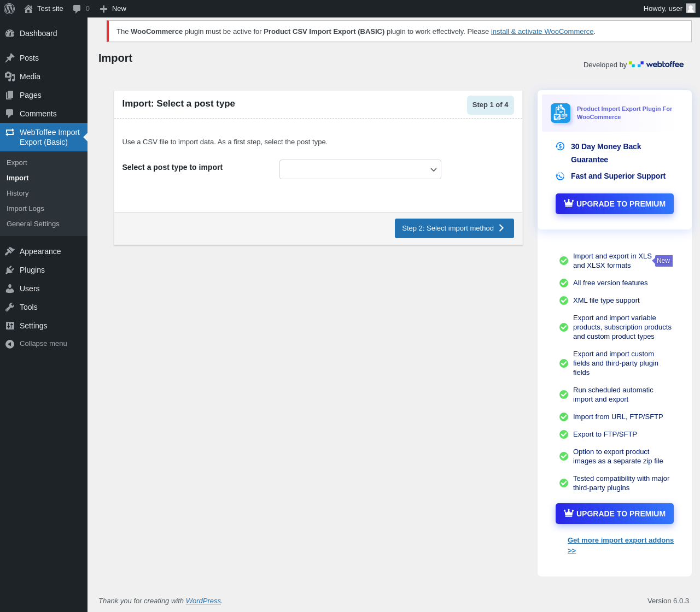Click Product Import Export Plugin For WooCommerce title
The image size is (700, 612).
[625, 113]
